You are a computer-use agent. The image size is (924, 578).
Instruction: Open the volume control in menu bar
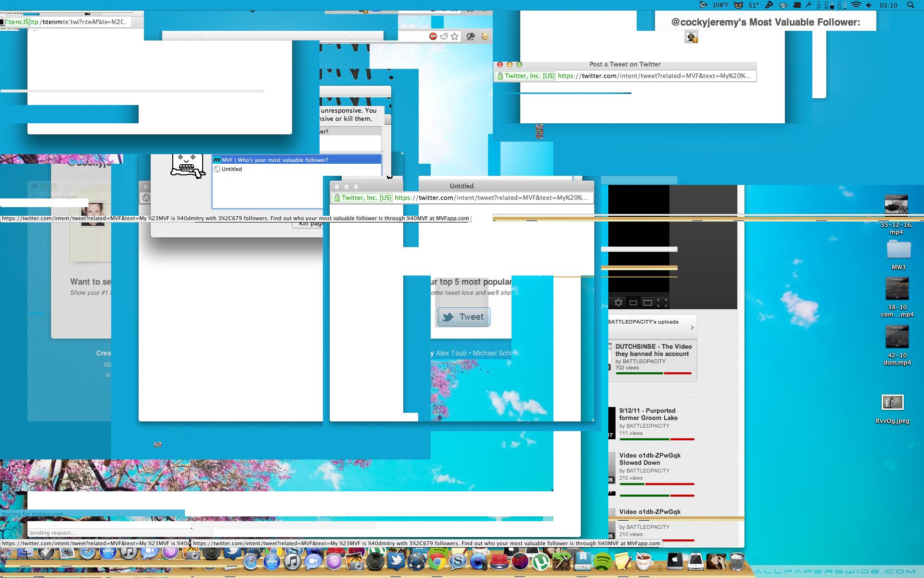869,5
